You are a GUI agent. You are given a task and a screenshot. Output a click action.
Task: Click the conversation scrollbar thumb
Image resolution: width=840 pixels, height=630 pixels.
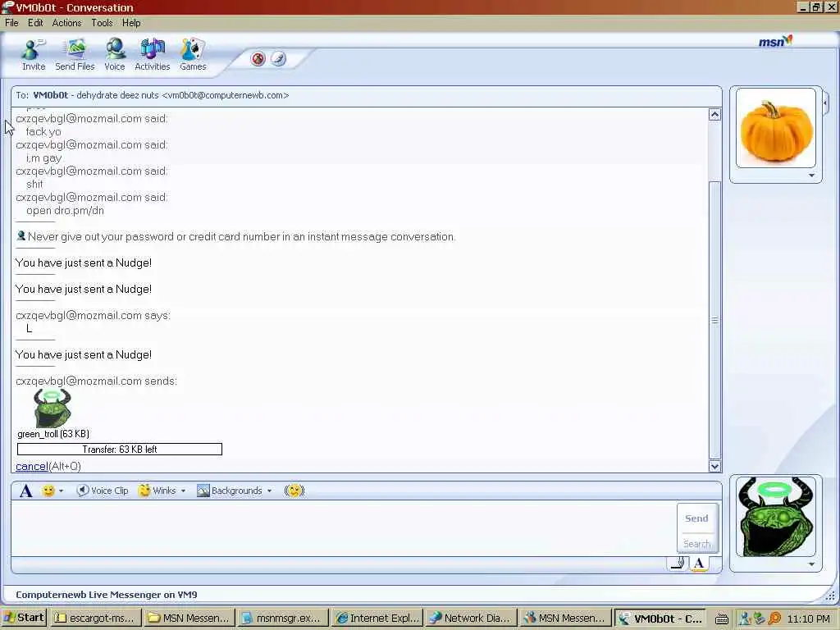[714, 320]
